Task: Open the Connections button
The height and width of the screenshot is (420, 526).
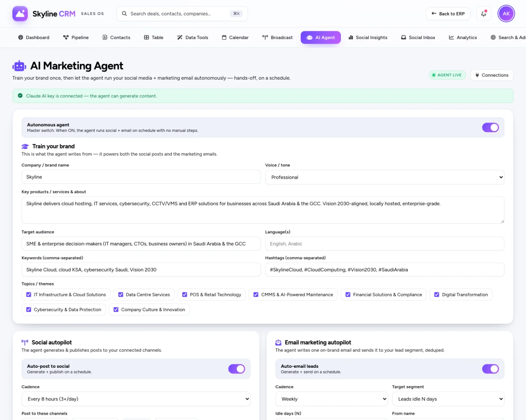Action: point(492,75)
